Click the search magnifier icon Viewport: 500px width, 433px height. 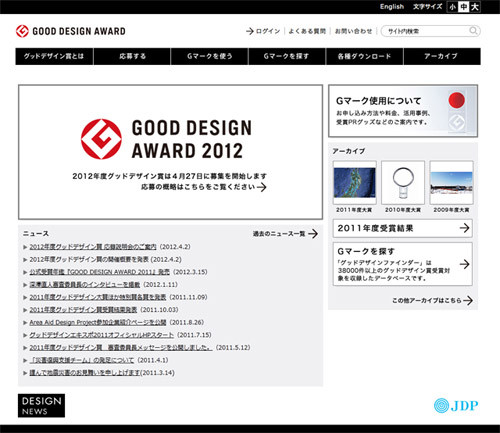pos(473,31)
